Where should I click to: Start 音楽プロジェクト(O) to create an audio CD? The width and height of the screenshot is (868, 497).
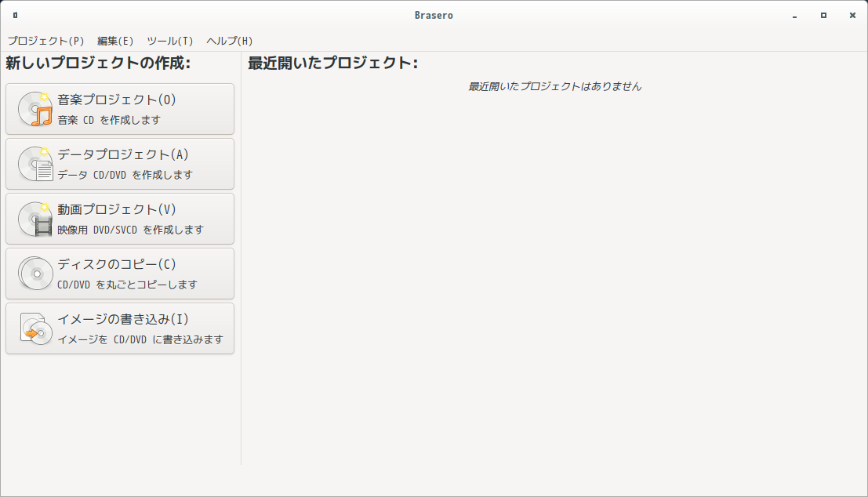coord(120,109)
